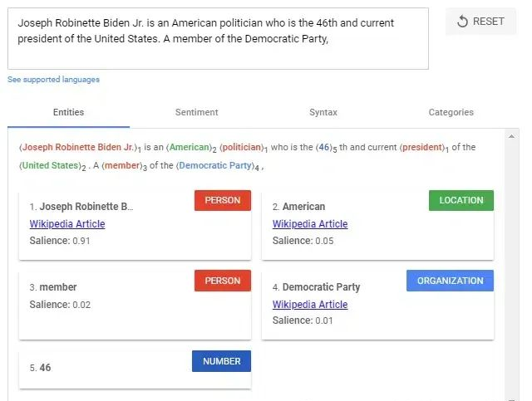Open Wikipedia Article for Democratic Party
This screenshot has height=401, width=532.
click(310, 305)
